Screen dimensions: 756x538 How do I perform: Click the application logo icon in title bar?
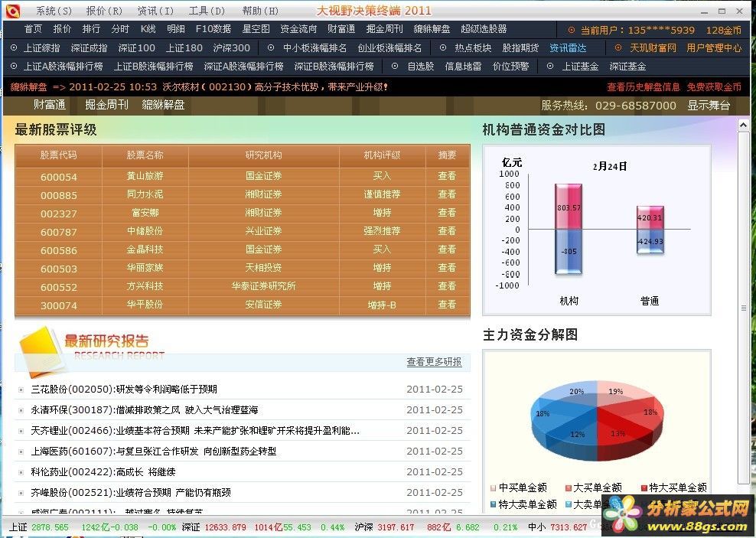(12, 11)
